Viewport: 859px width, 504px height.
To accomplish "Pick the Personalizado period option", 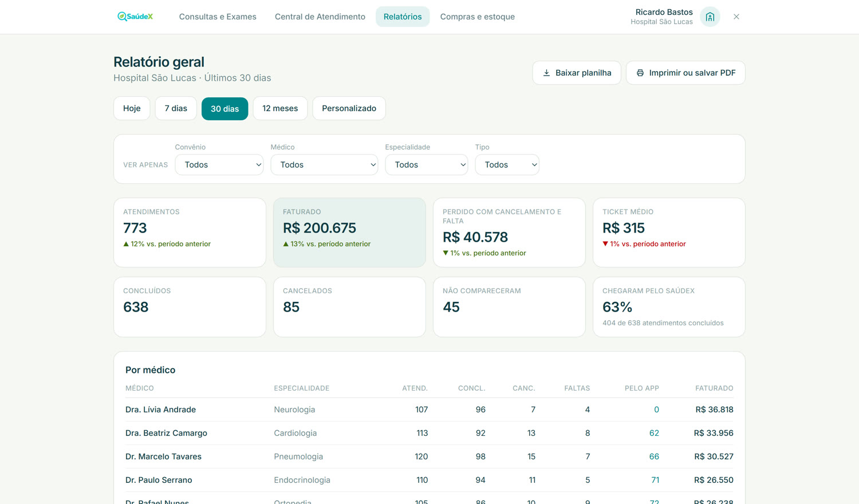I will 349,108.
